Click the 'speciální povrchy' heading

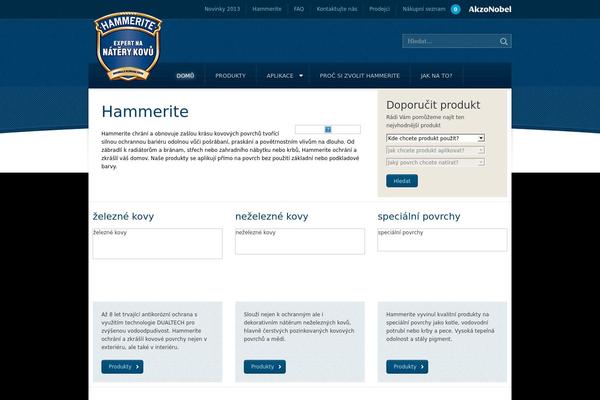click(419, 216)
